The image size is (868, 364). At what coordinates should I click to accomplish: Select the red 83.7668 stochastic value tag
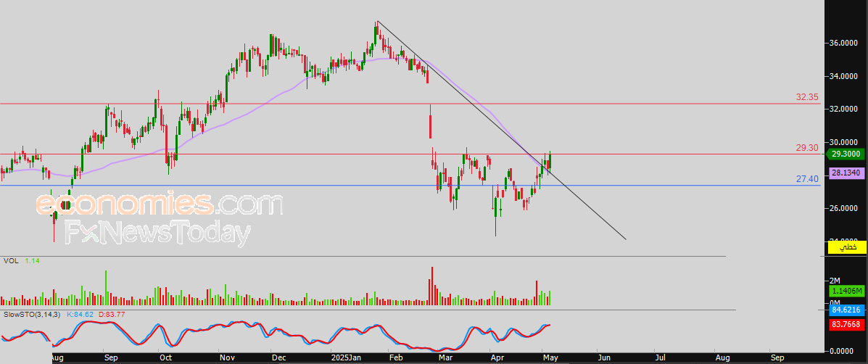coord(846,325)
